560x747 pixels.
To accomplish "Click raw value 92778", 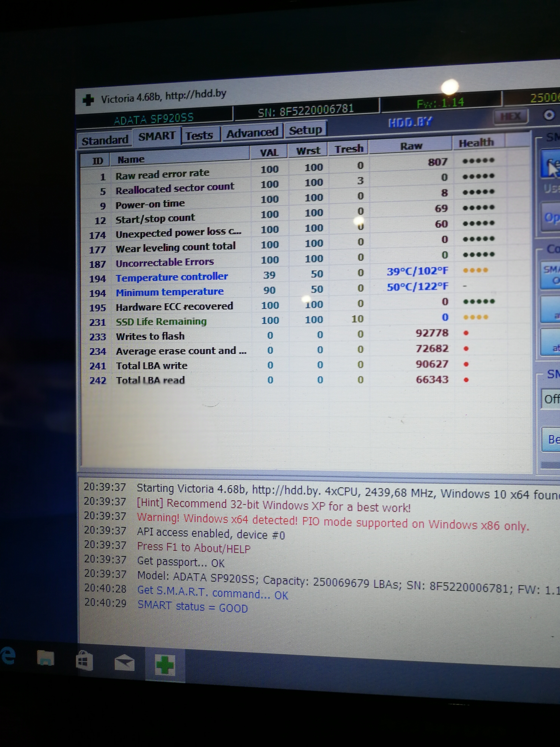I will 432,333.
